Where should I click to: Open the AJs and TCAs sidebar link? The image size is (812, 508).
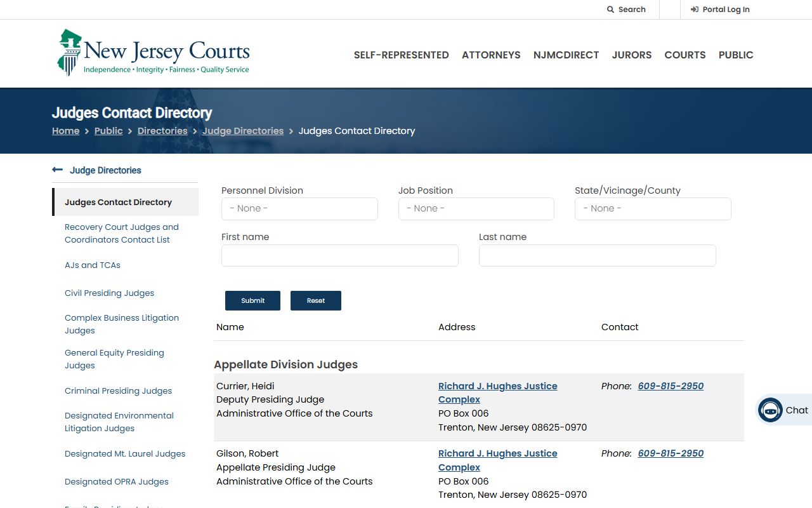(93, 265)
